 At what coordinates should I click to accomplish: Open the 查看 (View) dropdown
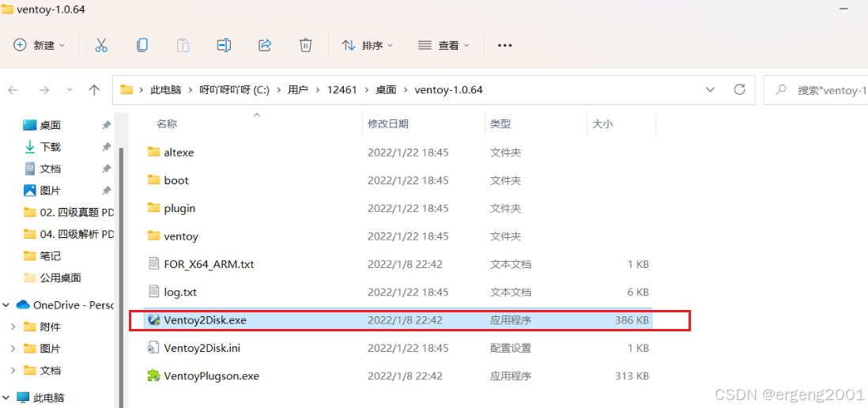[443, 45]
